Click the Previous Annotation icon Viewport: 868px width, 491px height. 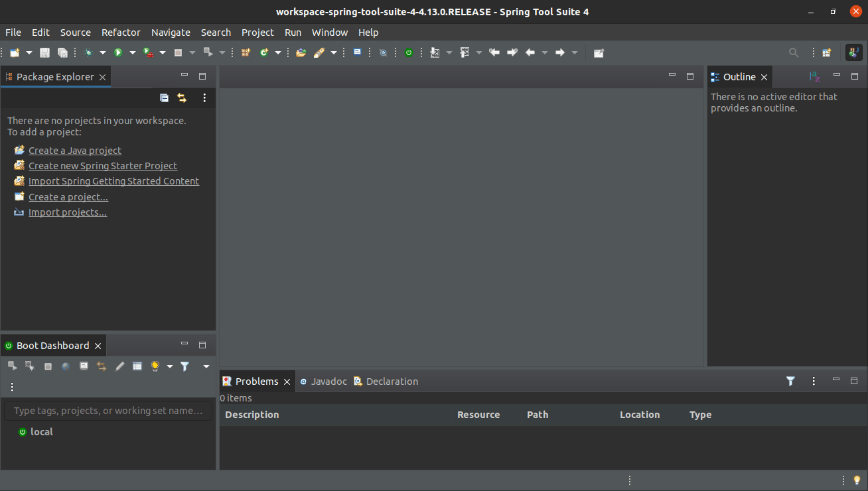point(465,52)
